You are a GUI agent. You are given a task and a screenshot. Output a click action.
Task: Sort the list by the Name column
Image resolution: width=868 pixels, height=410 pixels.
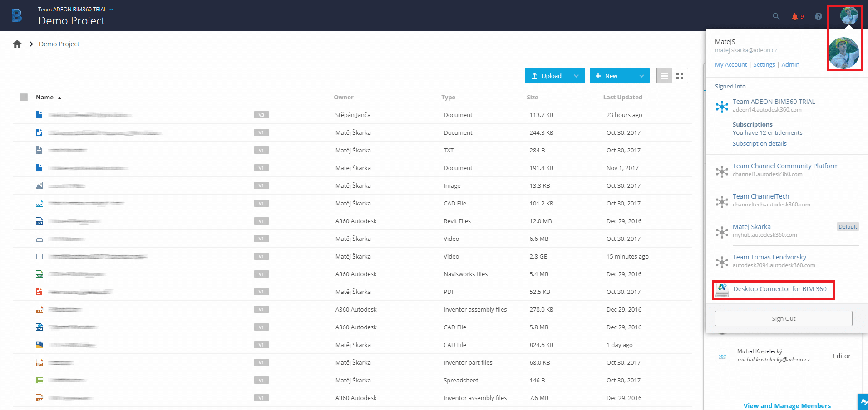click(48, 97)
